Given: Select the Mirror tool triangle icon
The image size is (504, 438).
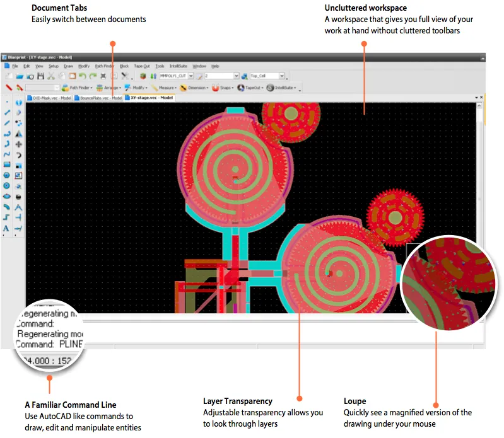Looking at the screenshot, I should click(19, 134).
